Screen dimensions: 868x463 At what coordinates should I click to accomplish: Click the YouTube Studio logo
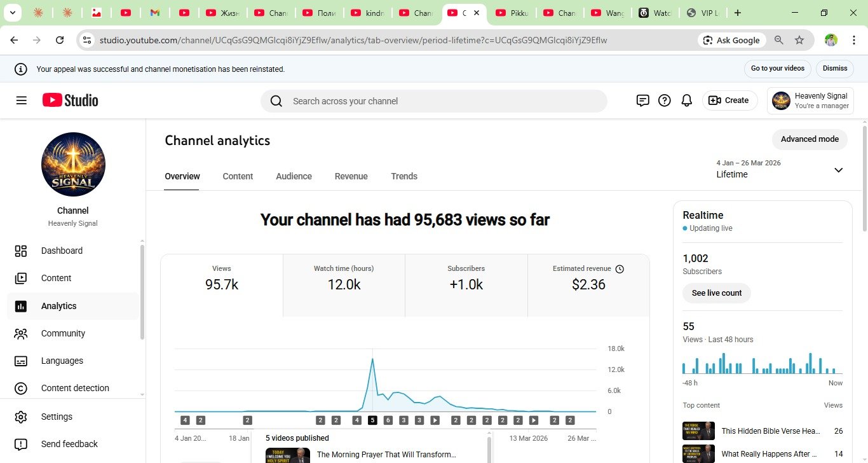(x=71, y=100)
